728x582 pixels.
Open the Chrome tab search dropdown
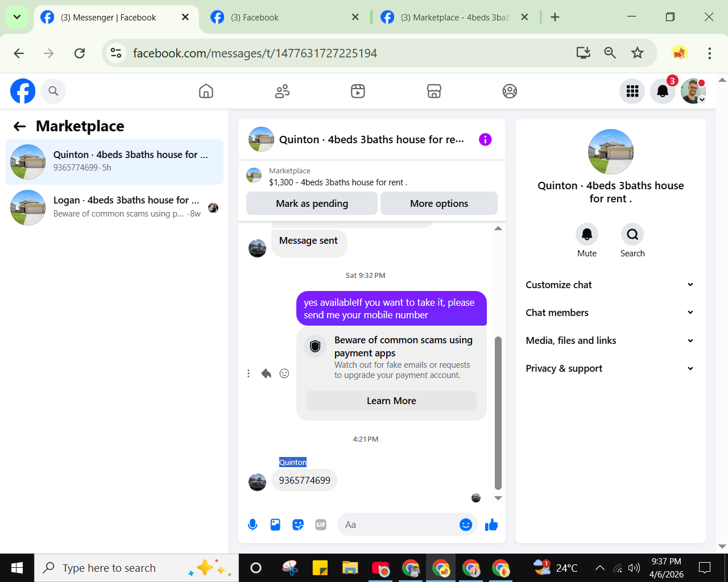17,17
